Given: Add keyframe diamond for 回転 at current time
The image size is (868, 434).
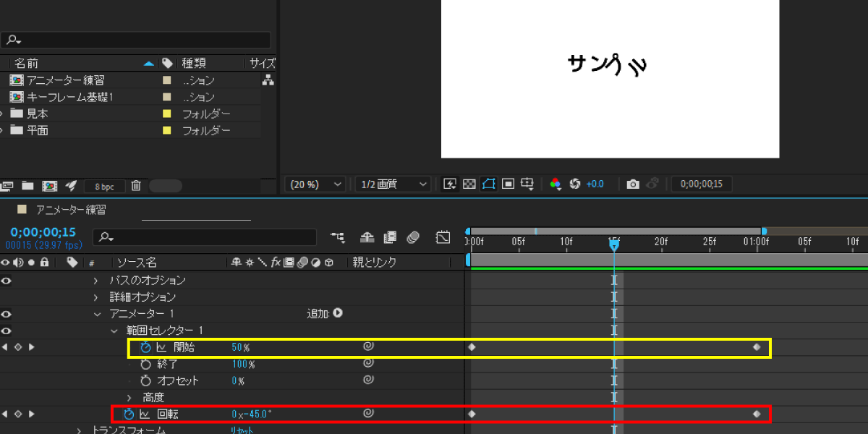Looking at the screenshot, I should (18, 414).
